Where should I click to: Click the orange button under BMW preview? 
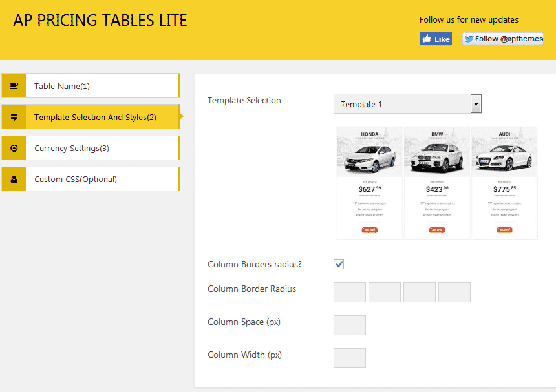point(437,230)
